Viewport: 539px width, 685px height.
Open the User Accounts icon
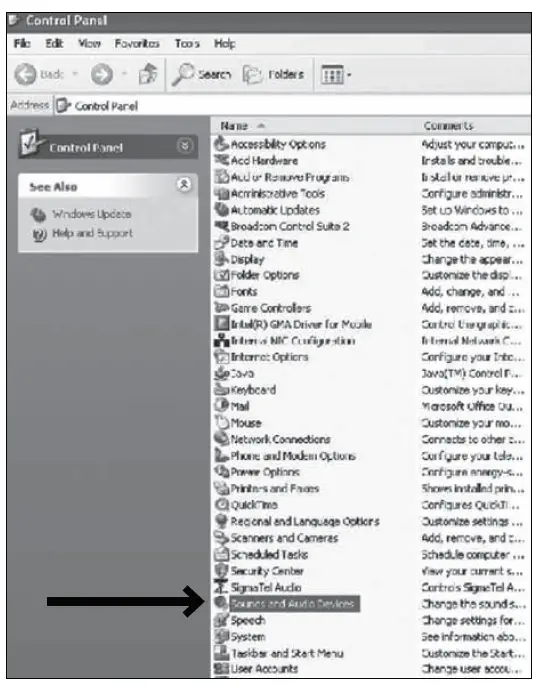[x=221, y=669]
